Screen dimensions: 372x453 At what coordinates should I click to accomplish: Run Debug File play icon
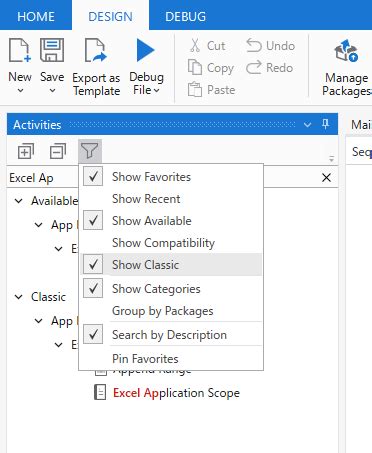(146, 50)
